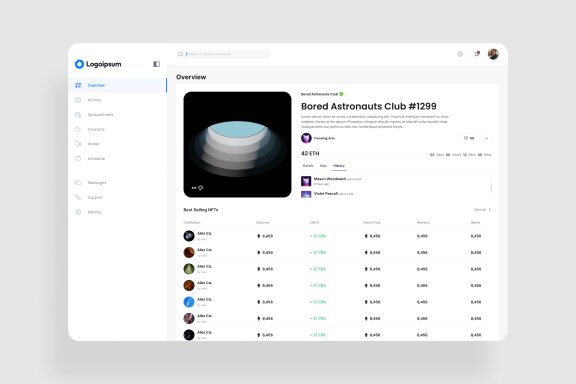Viewport: 576px width, 384px height.
Task: Click the Bored Astronauts Club collection link
Action: tap(319, 94)
